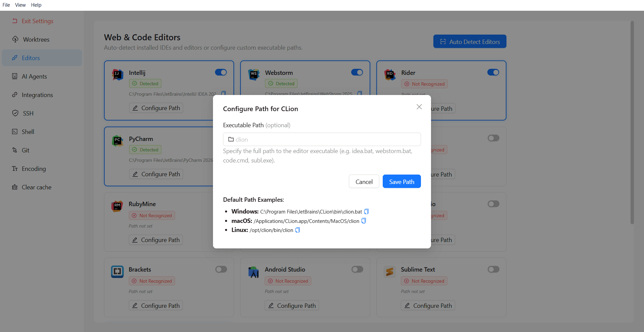Click the Brackets logo icon

tap(117, 271)
